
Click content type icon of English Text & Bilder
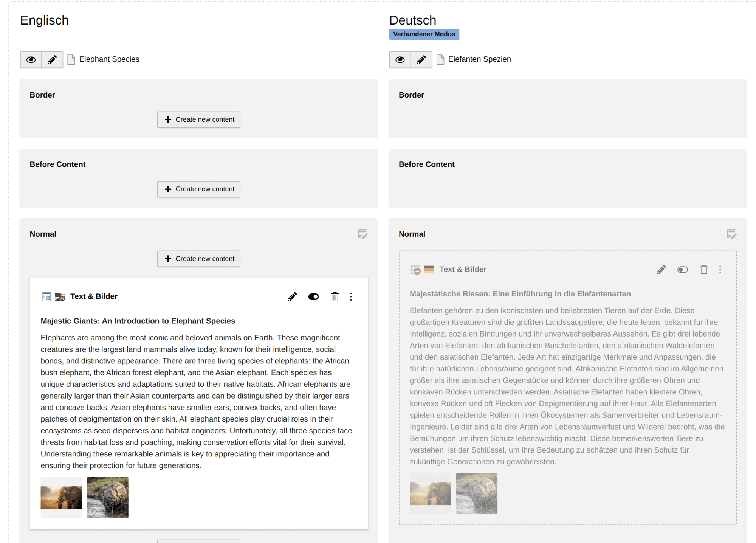pos(46,297)
